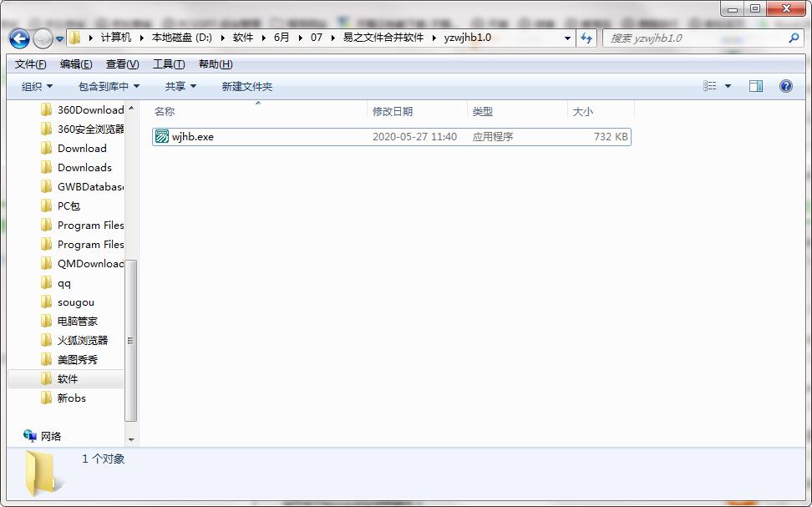Image resolution: width=812 pixels, height=507 pixels.
Task: Select the 网络 network icon in sidebar
Action: click(x=30, y=436)
